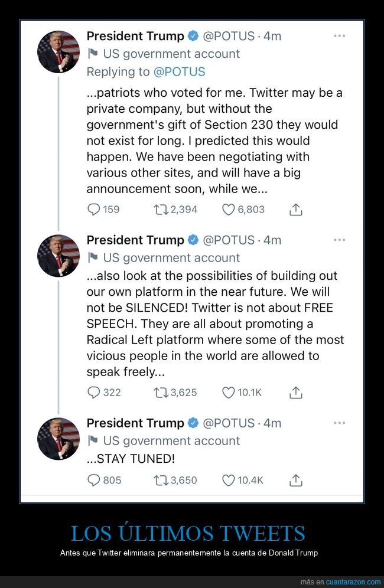
Task: Open the STAY TUNED tweet's options menu
Action: coord(339,423)
